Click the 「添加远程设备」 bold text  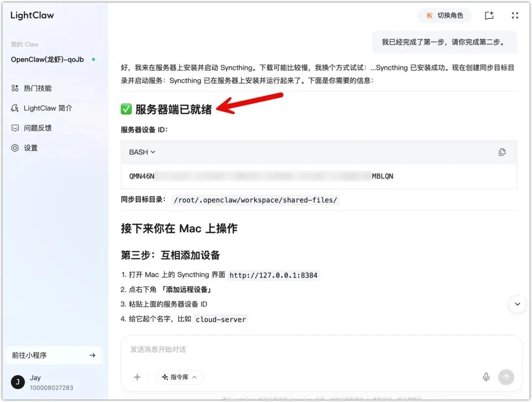[186, 289]
